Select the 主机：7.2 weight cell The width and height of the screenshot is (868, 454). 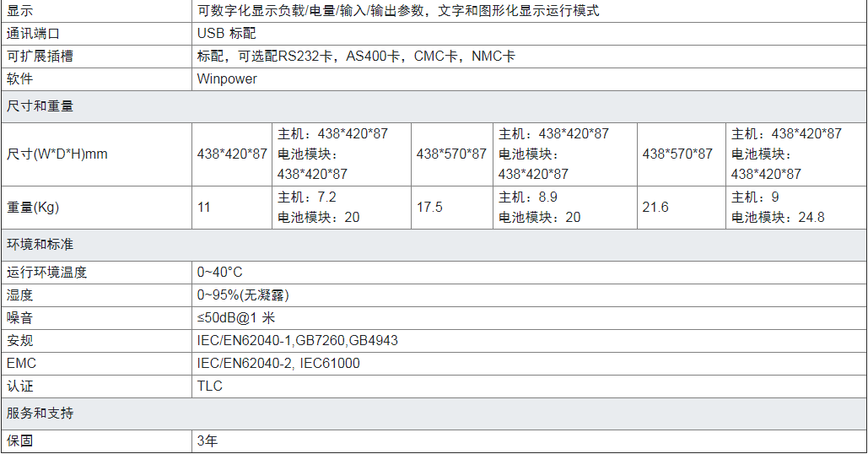click(307, 197)
